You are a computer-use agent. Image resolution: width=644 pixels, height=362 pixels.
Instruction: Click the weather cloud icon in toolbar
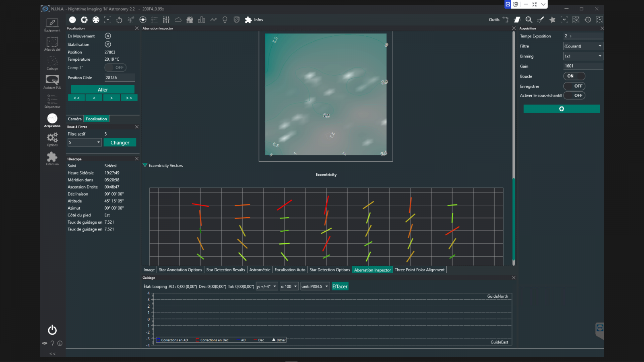pyautogui.click(x=178, y=20)
